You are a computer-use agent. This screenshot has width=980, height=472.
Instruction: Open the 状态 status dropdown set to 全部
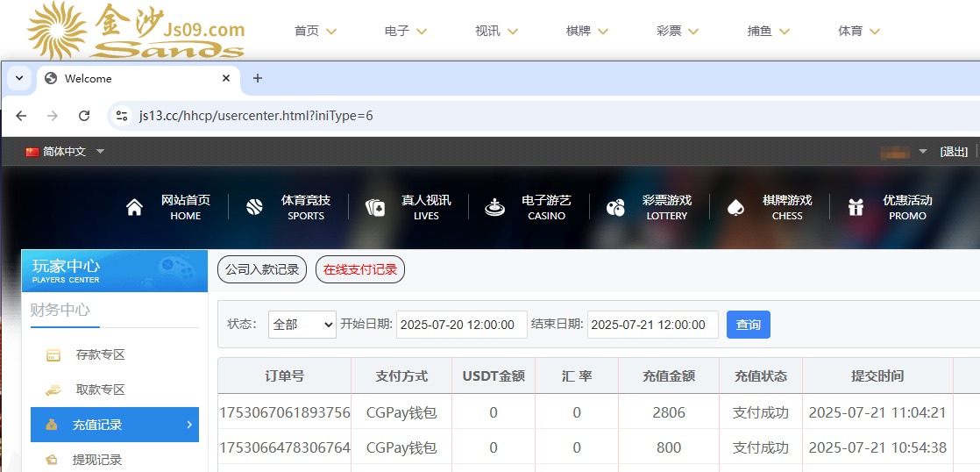[302, 325]
